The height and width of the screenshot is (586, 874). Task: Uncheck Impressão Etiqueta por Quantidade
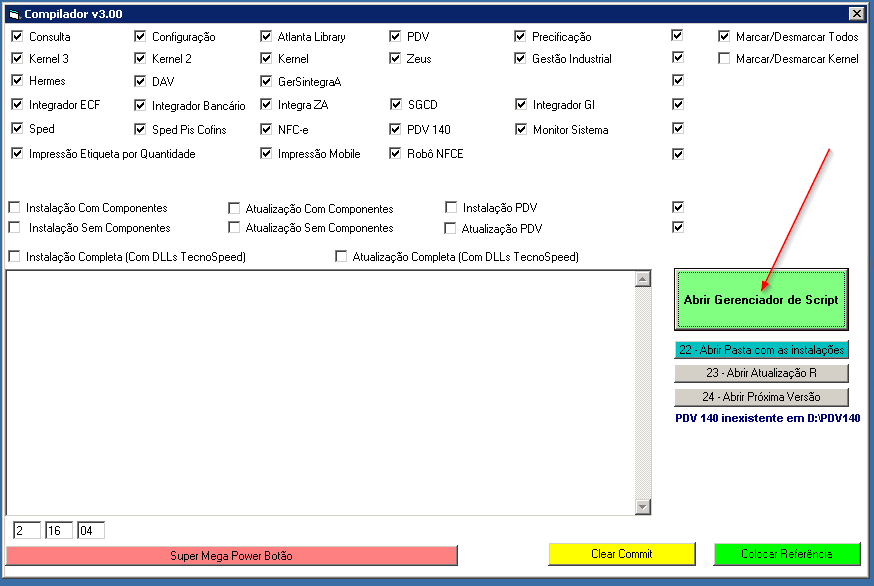[x=17, y=153]
